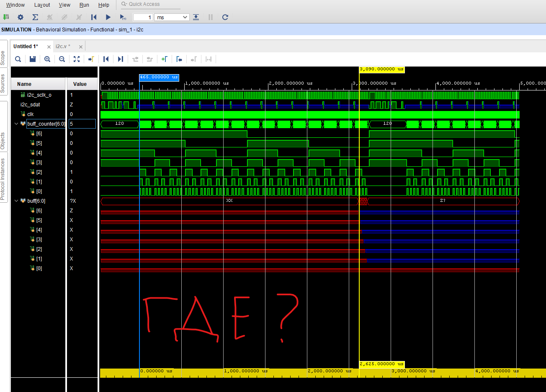This screenshot has width=546, height=392.
Task: Select the i2c_sdat signal name
Action: (30, 105)
